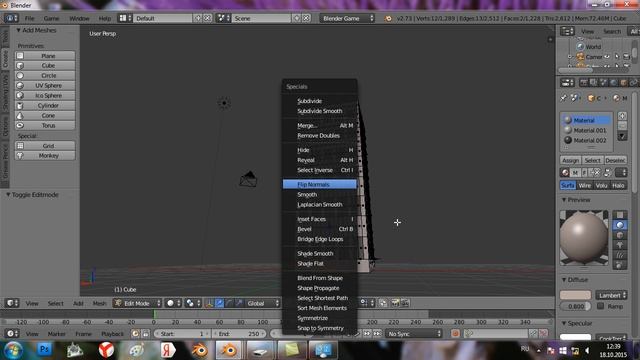Add a Torus mesh primitive
The height and width of the screenshot is (360, 640).
click(45, 125)
